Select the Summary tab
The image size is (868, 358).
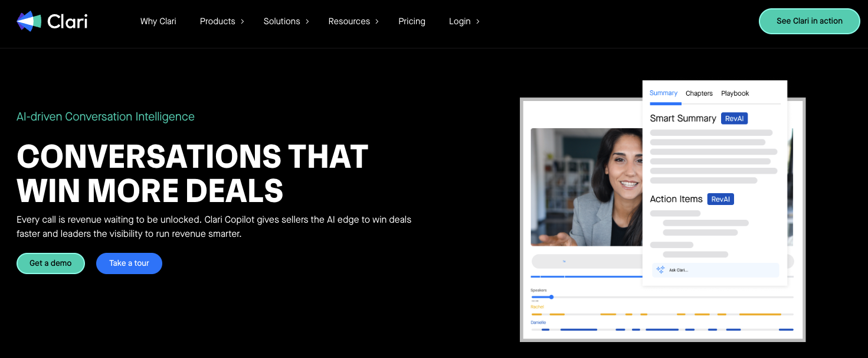(x=663, y=93)
